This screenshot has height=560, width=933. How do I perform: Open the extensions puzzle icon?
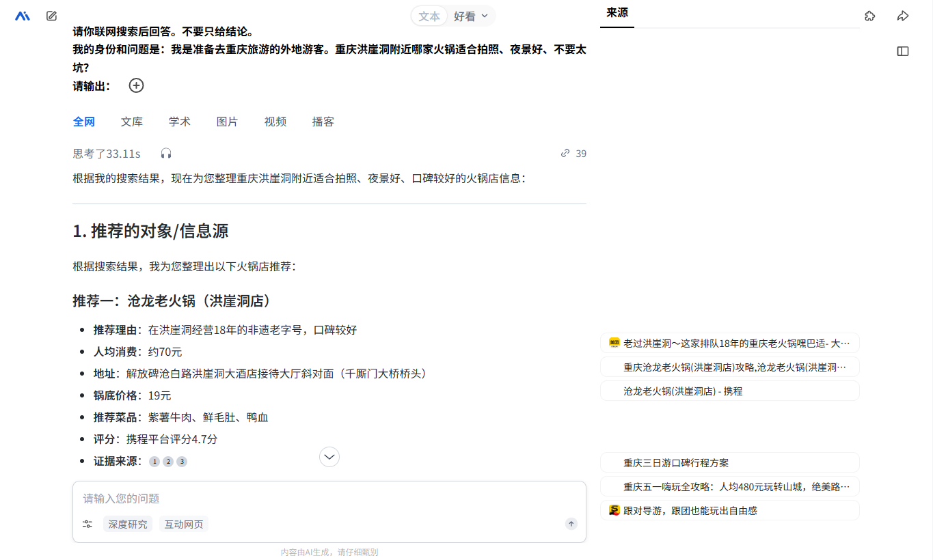click(869, 16)
